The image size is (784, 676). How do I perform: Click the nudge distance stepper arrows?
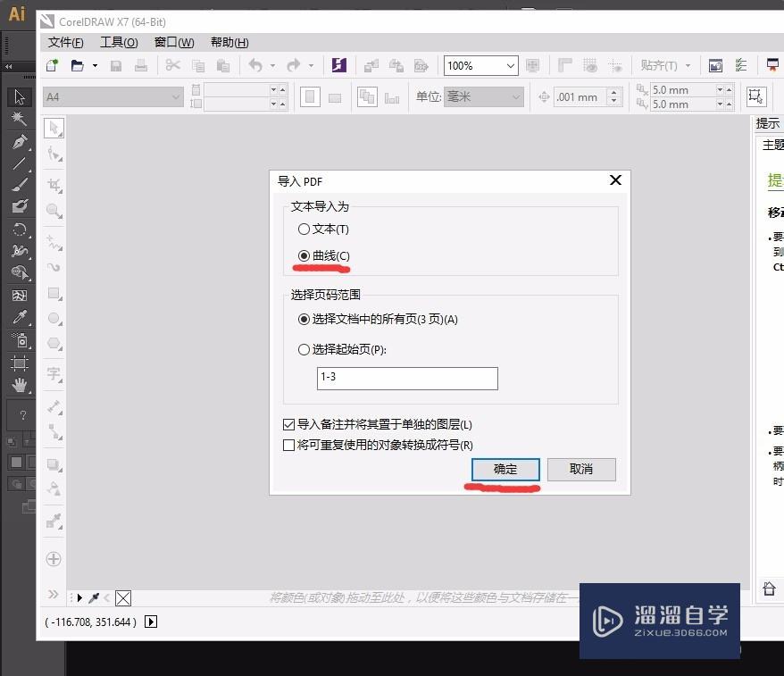(x=614, y=96)
